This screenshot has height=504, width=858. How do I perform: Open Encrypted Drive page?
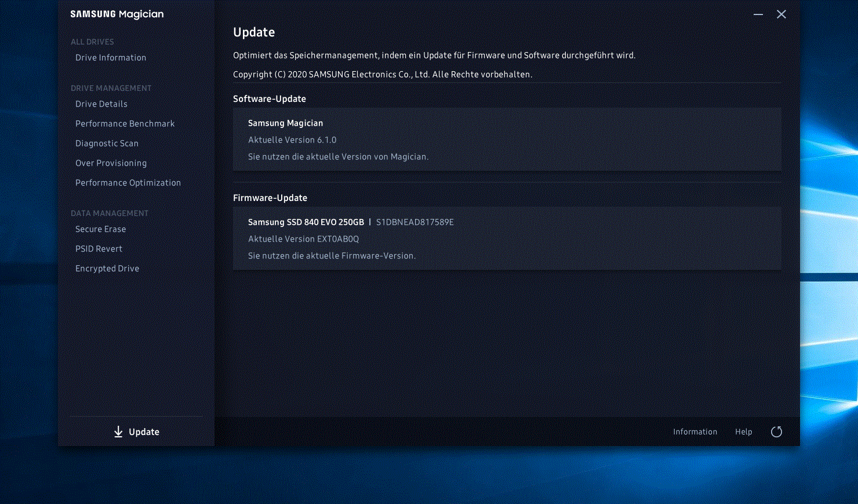click(107, 269)
